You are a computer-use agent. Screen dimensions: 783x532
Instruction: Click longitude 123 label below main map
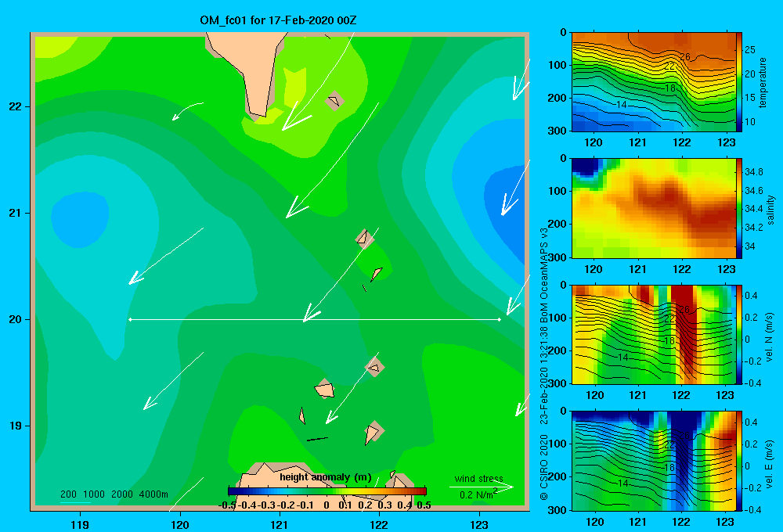pos(479,524)
